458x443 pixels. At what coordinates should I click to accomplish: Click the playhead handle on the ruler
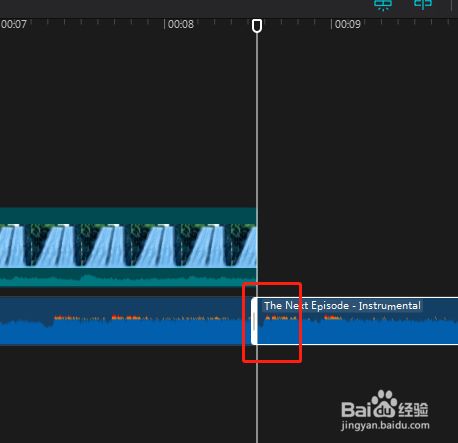[257, 26]
